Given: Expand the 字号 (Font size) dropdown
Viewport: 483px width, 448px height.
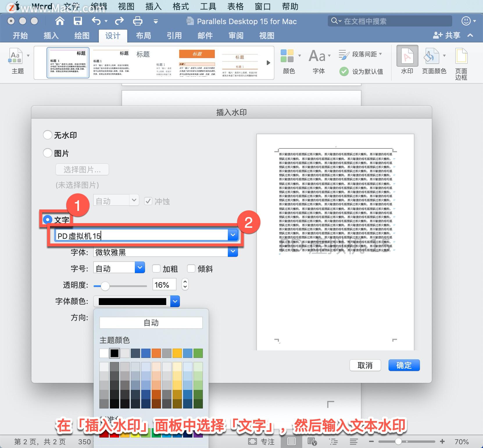Looking at the screenshot, I should (140, 268).
